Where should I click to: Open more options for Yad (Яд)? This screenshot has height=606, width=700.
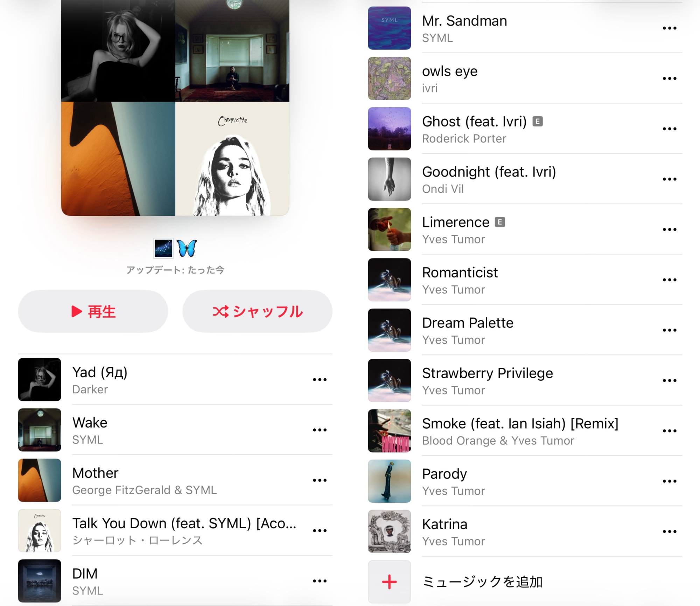click(320, 380)
